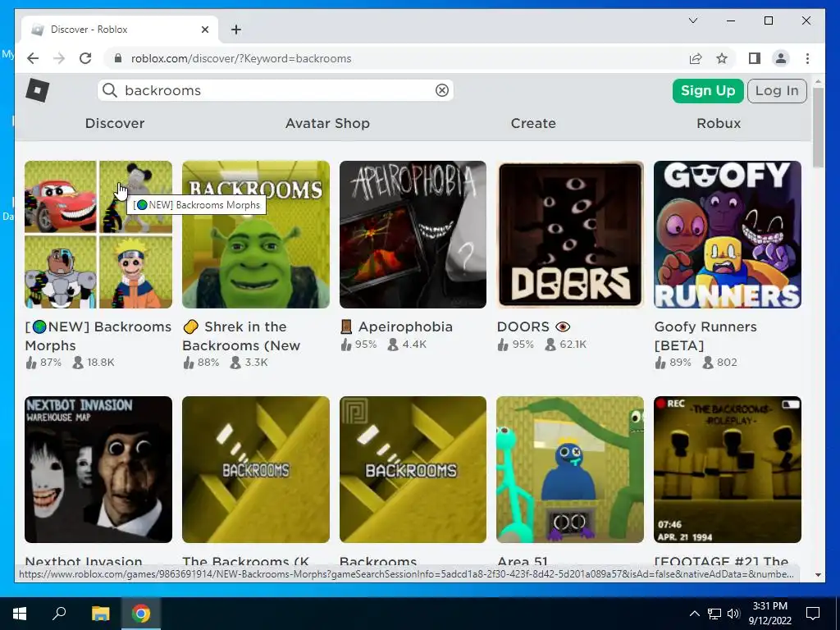The image size is (840, 630).
Task: Open the Avatar Shop navigation item
Action: coord(327,123)
